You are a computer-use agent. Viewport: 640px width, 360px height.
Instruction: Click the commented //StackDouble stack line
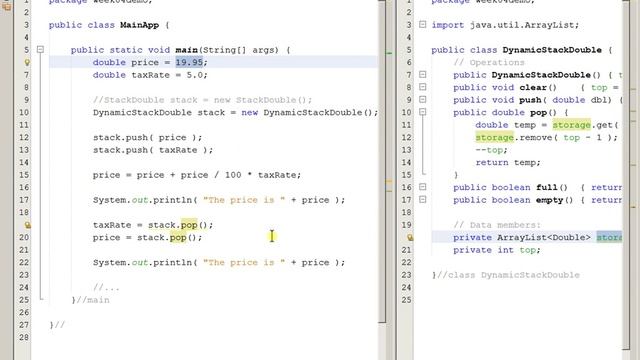202,100
